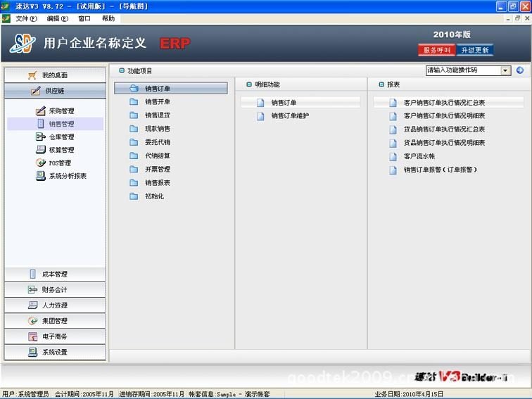Open the 窗口 menu
Image resolution: width=532 pixels, height=399 pixels.
pos(84,18)
